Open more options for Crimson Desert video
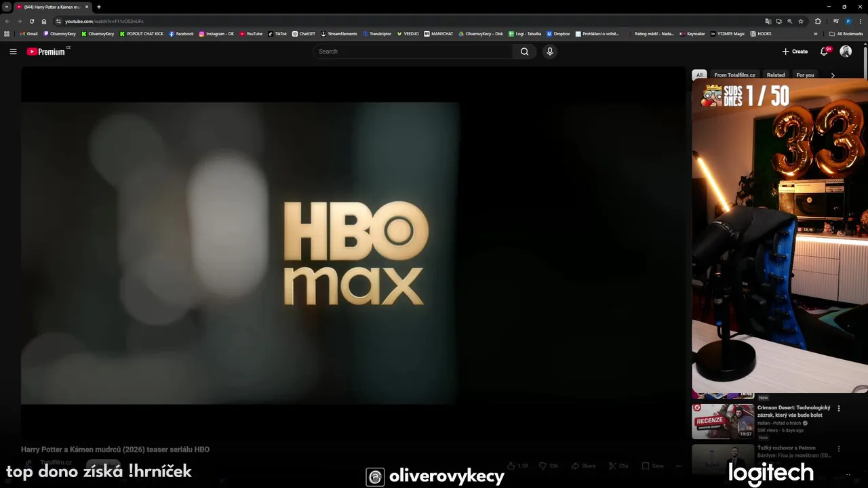The image size is (868, 488). click(839, 409)
